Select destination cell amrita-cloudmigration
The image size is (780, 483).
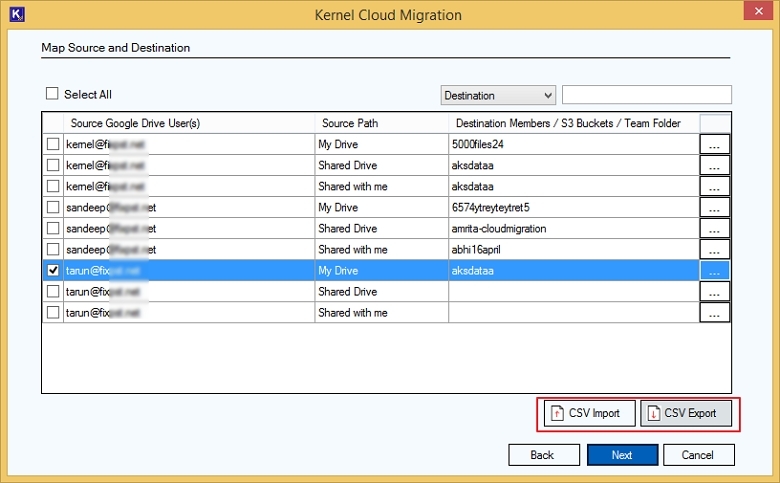[x=574, y=228]
